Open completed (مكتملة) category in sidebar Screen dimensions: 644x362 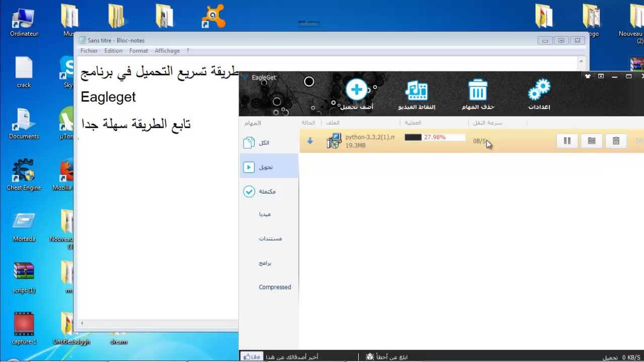269,192
